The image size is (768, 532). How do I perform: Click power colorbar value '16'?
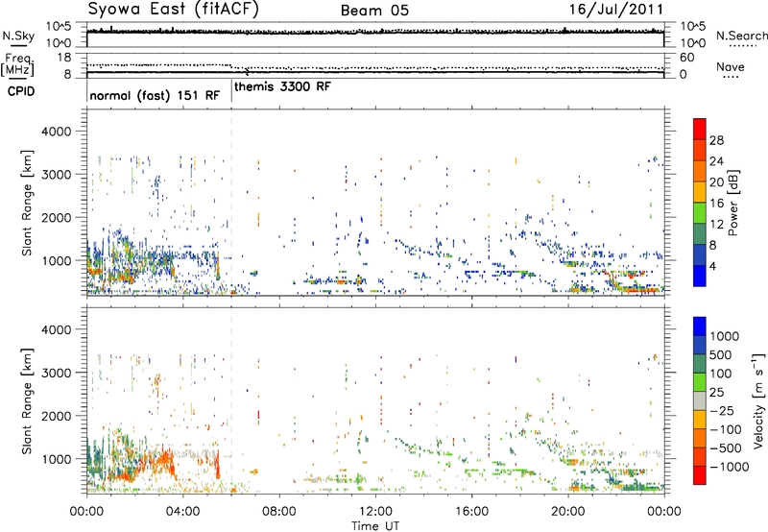tap(716, 204)
